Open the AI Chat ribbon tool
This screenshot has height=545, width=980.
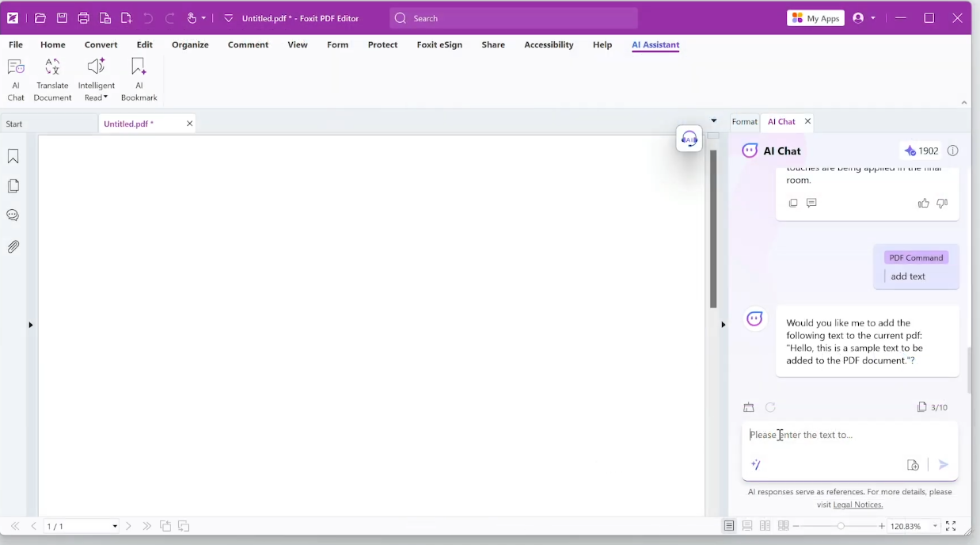coord(16,80)
